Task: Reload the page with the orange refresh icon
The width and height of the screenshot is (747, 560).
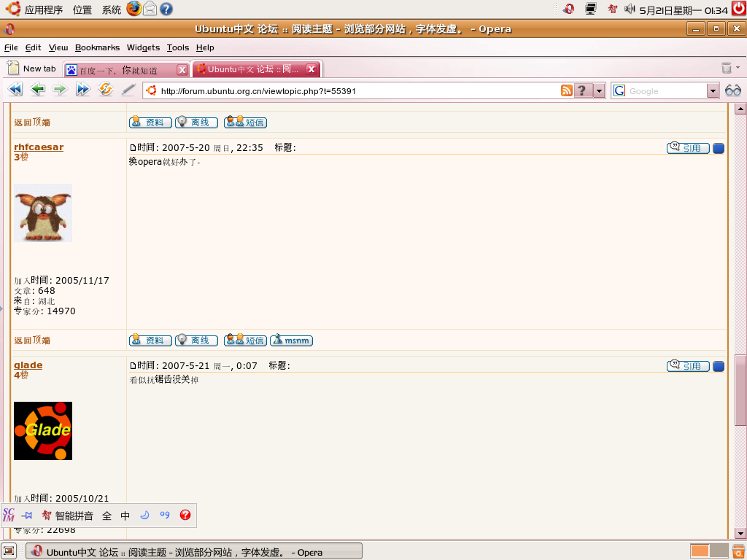Action: coord(105,88)
